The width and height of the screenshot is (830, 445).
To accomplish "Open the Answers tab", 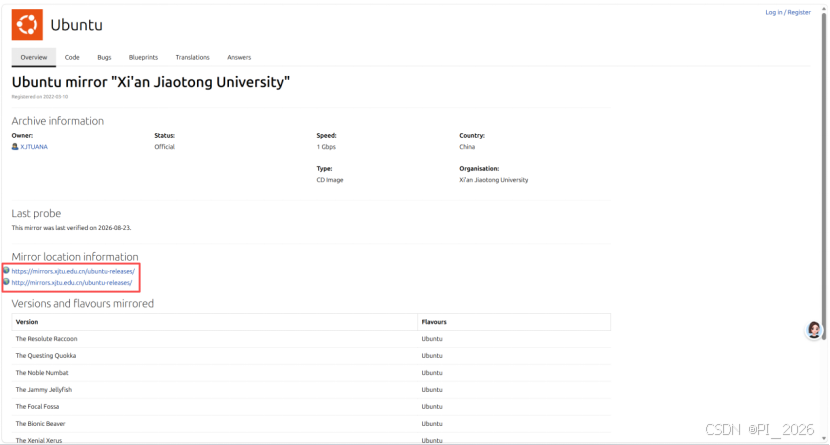I will pyautogui.click(x=239, y=57).
